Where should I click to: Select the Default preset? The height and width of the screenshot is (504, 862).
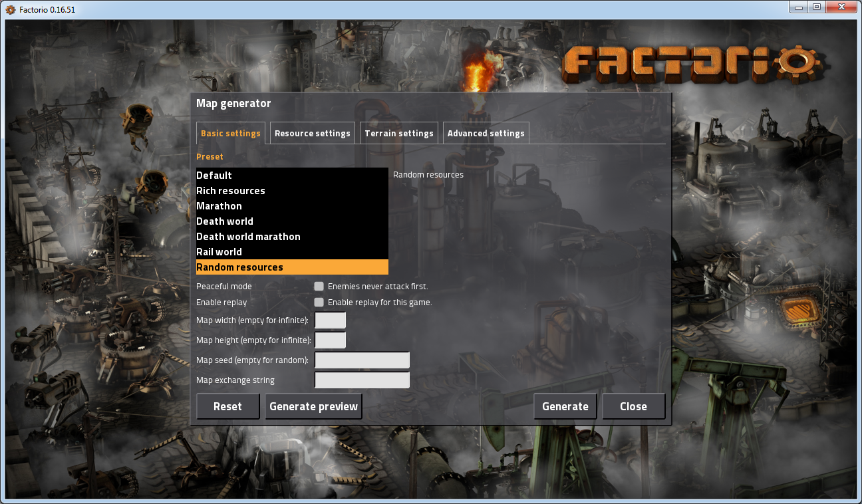click(292, 176)
